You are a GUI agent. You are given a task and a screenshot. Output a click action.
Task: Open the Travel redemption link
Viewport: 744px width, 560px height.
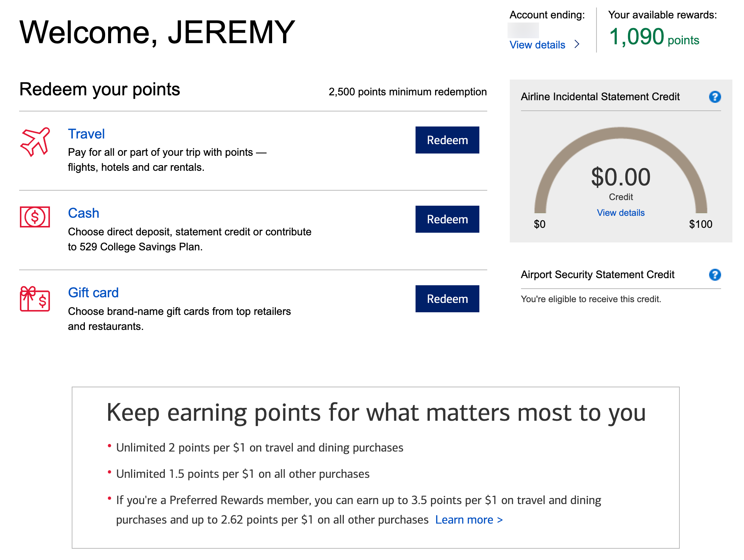(86, 134)
